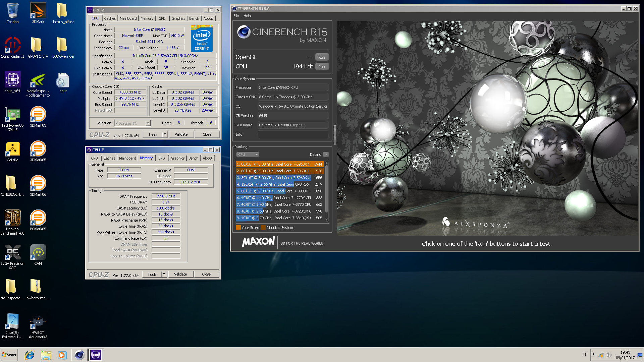The image size is (644, 362).
Task: Switch to CPU-Z taskbar button
Action: [96, 355]
